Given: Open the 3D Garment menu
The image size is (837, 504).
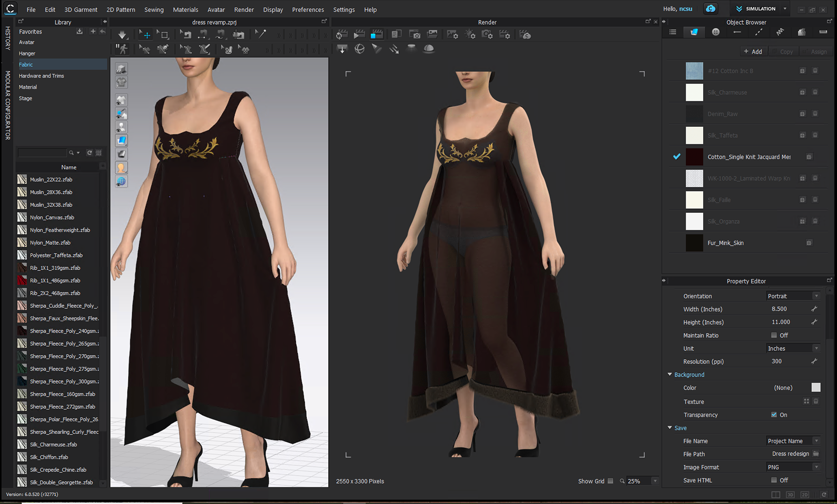Looking at the screenshot, I should pyautogui.click(x=81, y=10).
